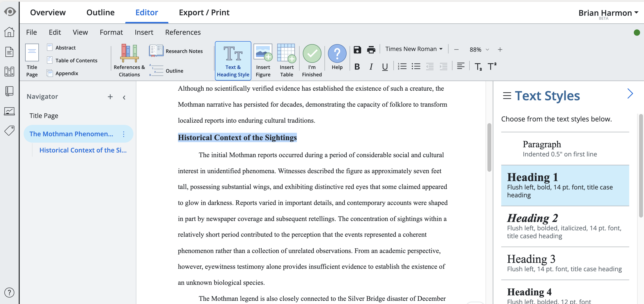
Task: Open the home icon in left sidebar
Action: coord(9,32)
